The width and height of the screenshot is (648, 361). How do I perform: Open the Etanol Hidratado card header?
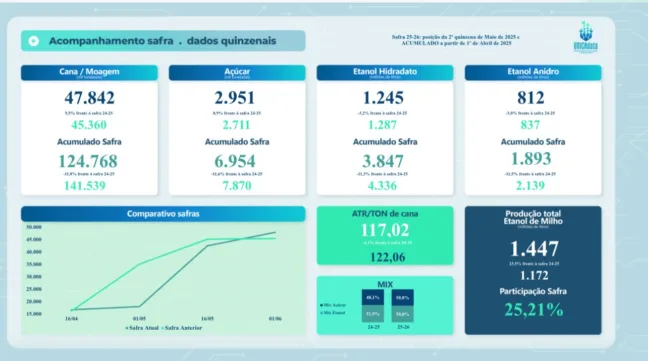(x=385, y=73)
